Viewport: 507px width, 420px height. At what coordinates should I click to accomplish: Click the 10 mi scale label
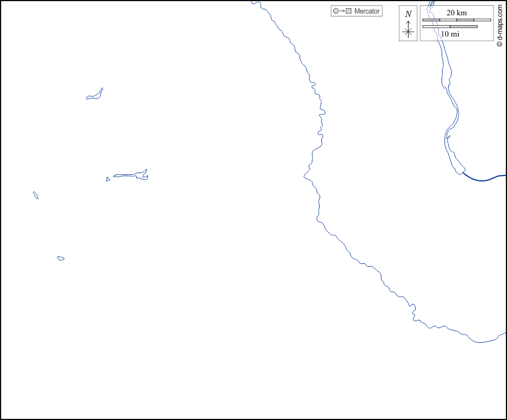[x=450, y=34]
